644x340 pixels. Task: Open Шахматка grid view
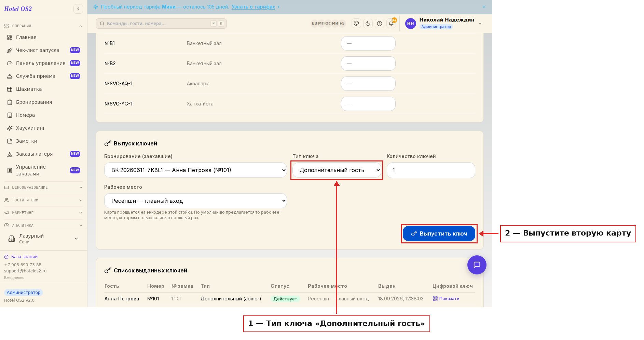43,89
